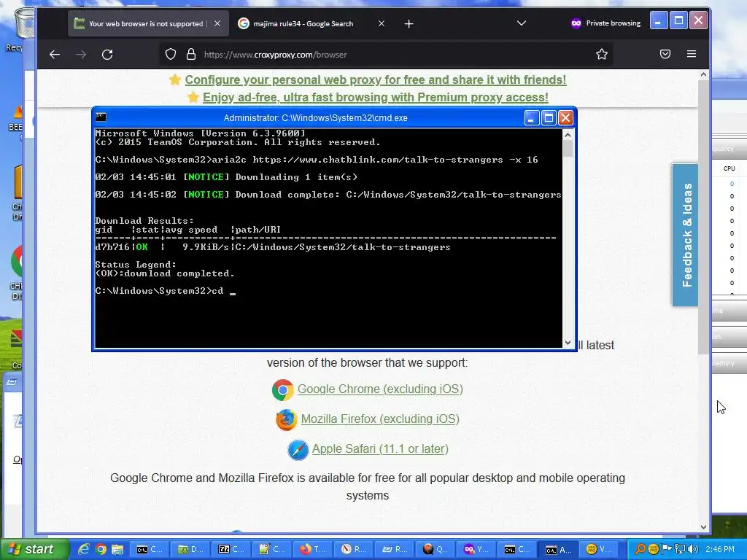
Task: Open the Mozilla Firefox (excluding iOS) link
Action: [380, 419]
